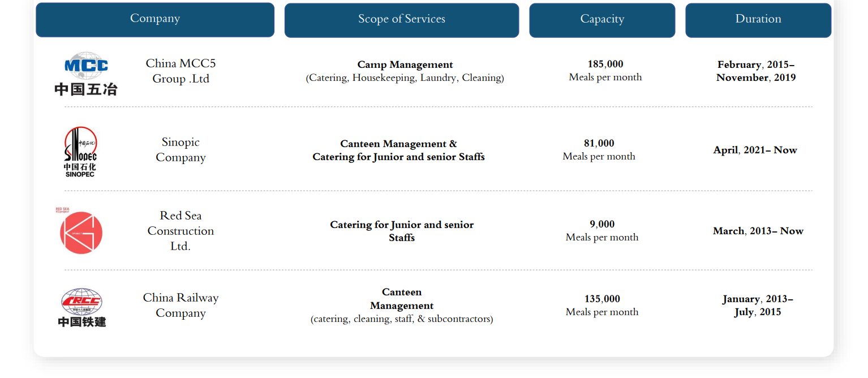
Task: Select the Sinopic Company name text
Action: point(181,150)
